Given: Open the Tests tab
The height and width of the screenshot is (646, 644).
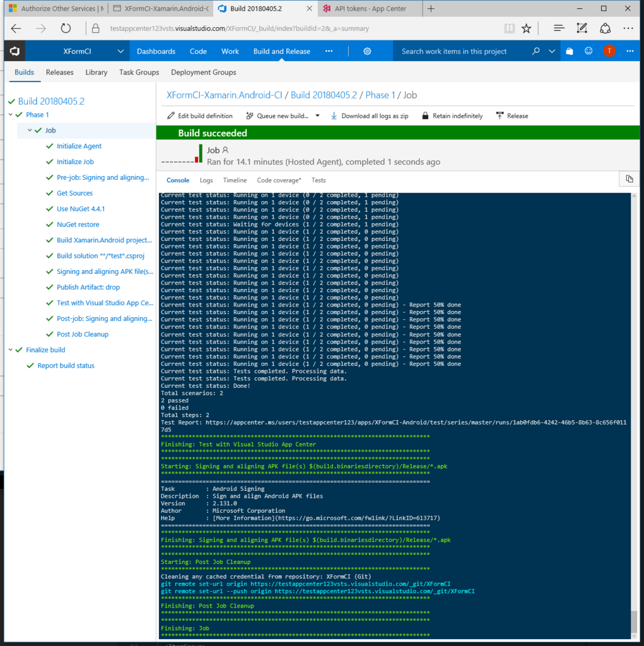Looking at the screenshot, I should (x=319, y=180).
